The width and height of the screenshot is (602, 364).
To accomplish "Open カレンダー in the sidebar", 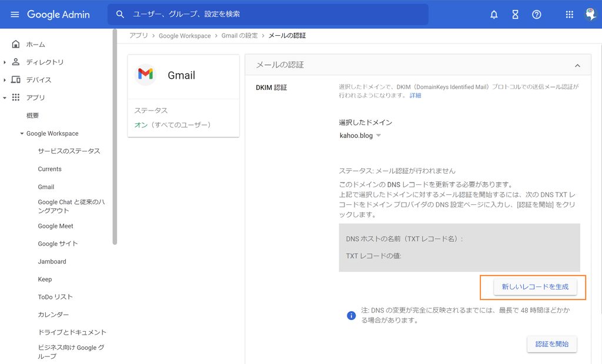I will tap(53, 315).
